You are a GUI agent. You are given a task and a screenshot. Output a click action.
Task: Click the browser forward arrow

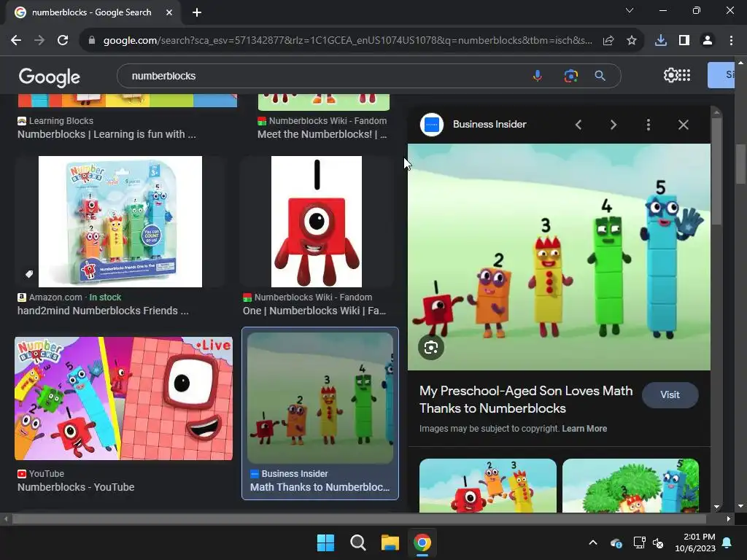click(x=39, y=41)
